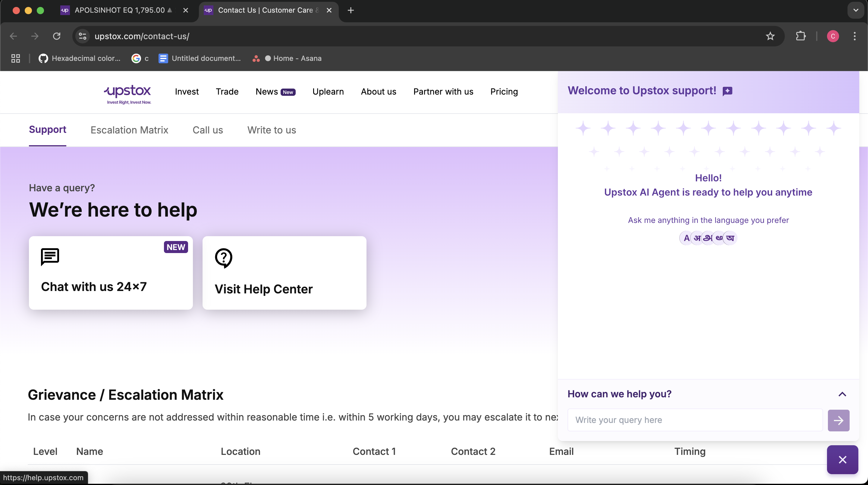Close the APOLSINHOT EQ tab
868x485 pixels.
[186, 11]
